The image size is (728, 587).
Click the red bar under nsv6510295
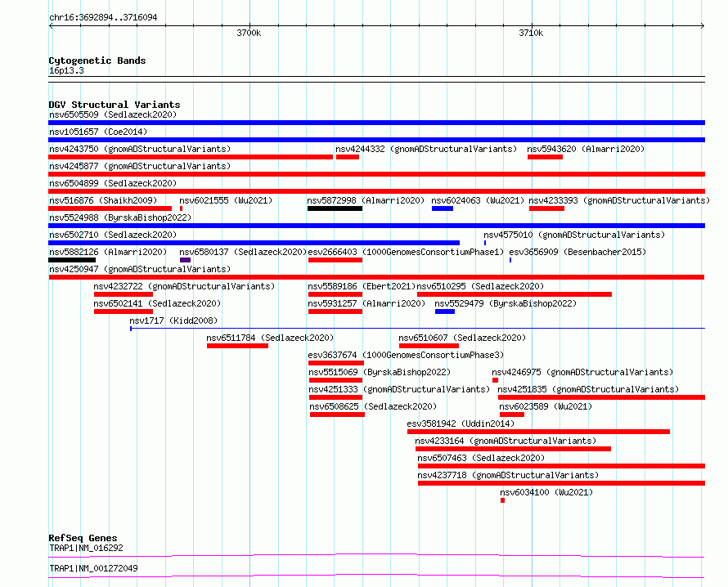pyautogui.click(x=515, y=294)
